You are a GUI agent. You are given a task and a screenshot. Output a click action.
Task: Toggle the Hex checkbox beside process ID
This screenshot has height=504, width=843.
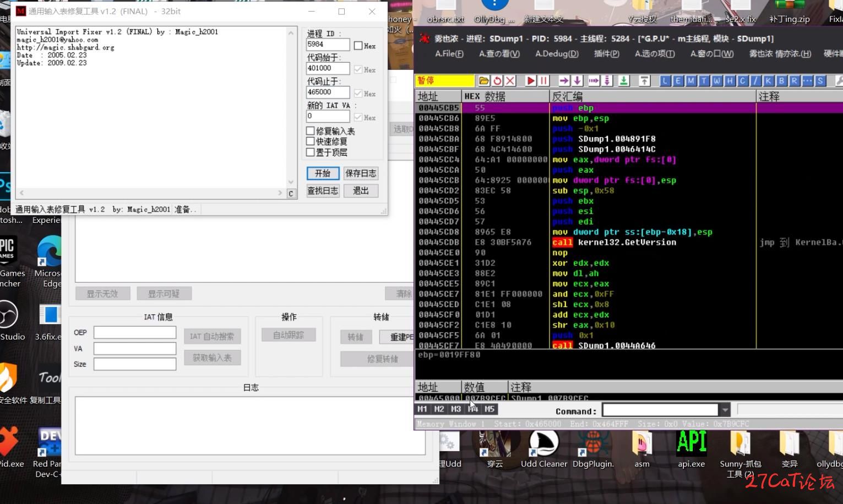[358, 46]
